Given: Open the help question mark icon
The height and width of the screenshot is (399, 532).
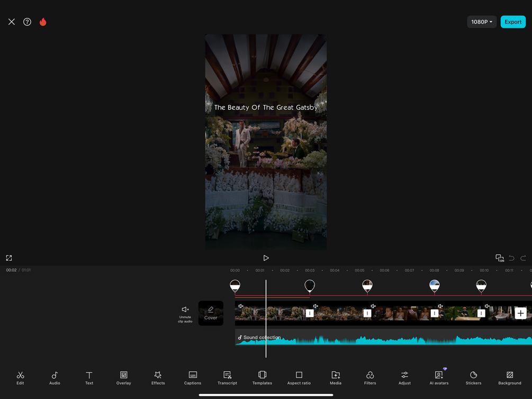Looking at the screenshot, I should (x=27, y=22).
